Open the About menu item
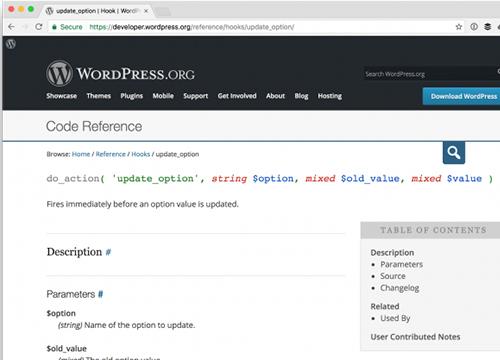 pyautogui.click(x=276, y=96)
